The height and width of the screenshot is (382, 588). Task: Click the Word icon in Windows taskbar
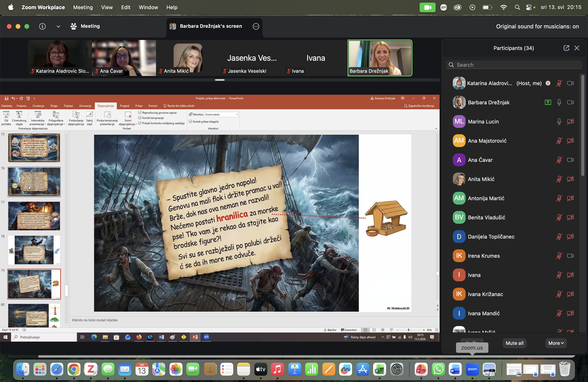coord(161,337)
